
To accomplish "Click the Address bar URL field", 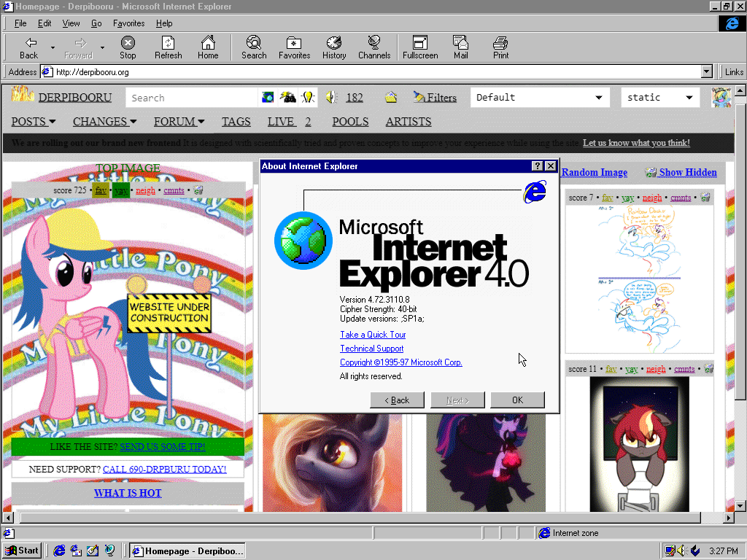I will point(371,72).
